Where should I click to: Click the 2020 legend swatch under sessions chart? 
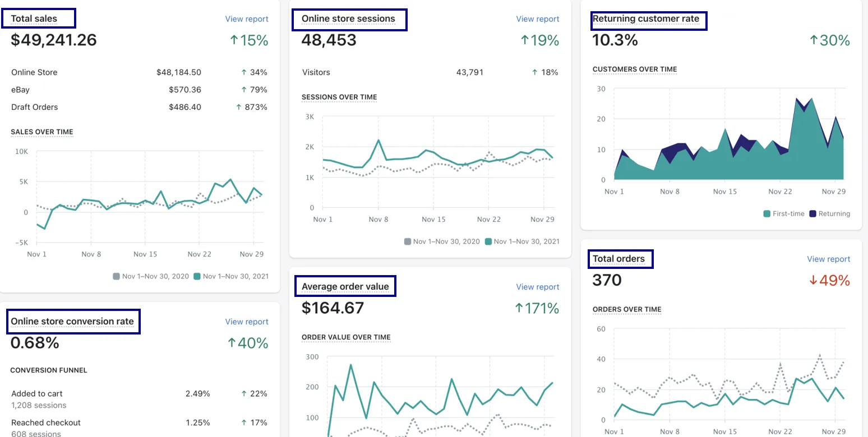point(407,241)
